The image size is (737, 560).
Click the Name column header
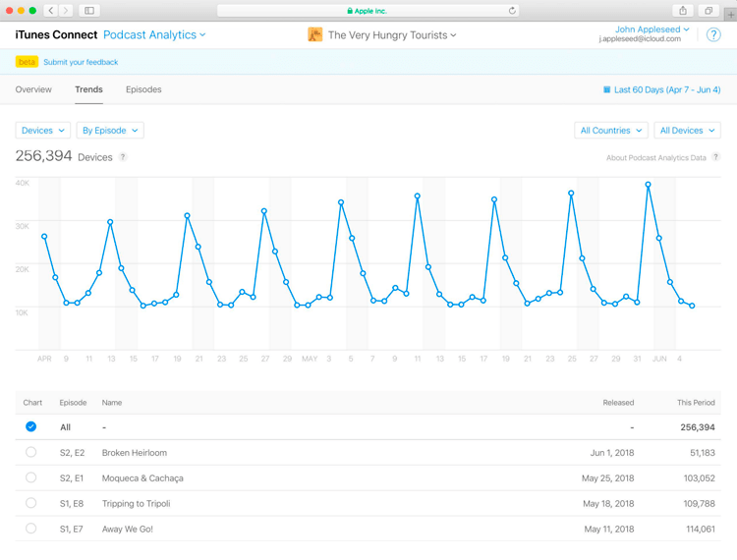112,403
